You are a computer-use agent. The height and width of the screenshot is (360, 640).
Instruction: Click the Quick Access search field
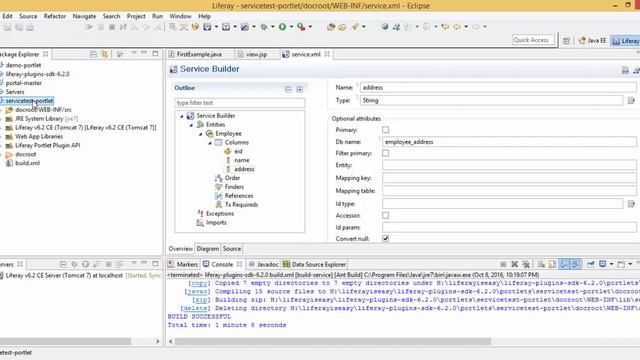(x=533, y=40)
